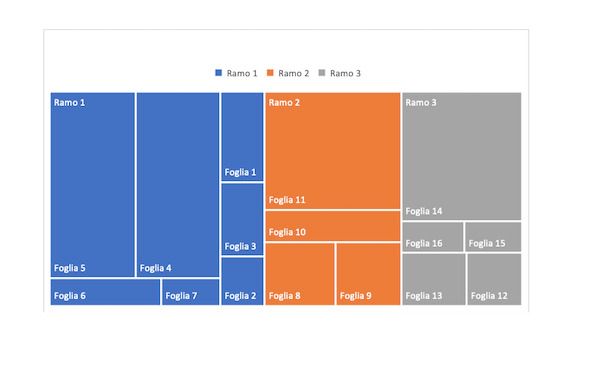This screenshot has width=610, height=370.
Task: Click the Foglia 8 orange block
Action: (x=300, y=274)
